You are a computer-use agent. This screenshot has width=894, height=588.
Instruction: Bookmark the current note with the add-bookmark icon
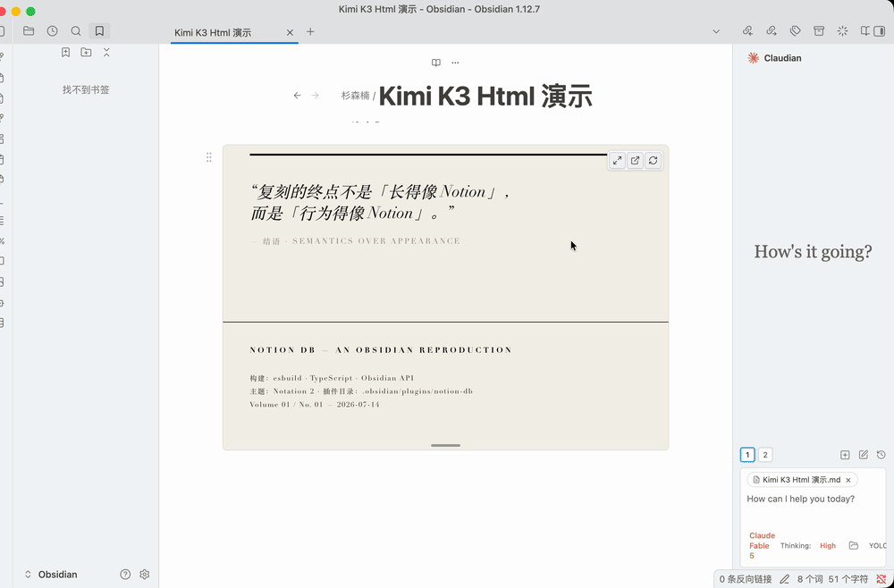point(65,53)
